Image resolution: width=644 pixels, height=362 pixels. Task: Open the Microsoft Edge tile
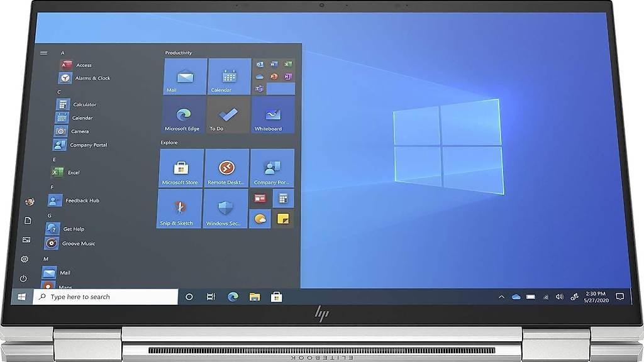coord(183,115)
